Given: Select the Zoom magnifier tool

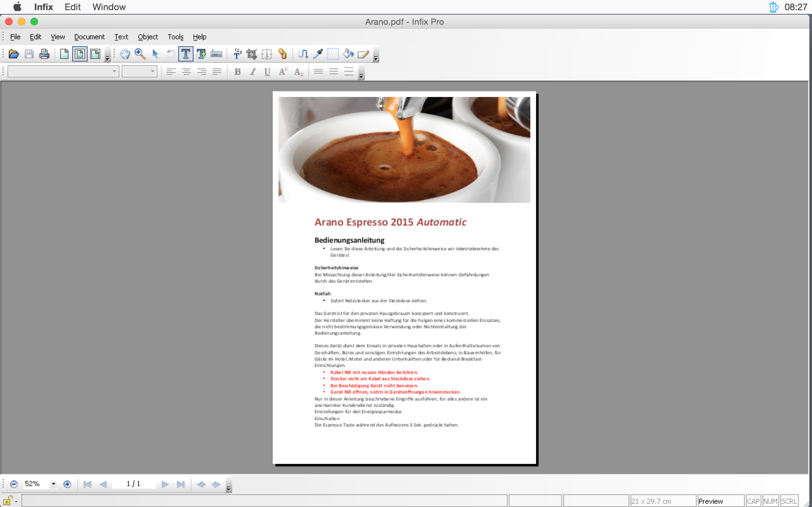Looking at the screenshot, I should [x=140, y=54].
